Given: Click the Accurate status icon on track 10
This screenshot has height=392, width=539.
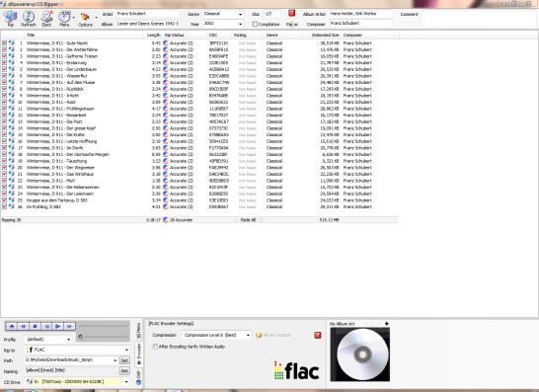Looking at the screenshot, I should 165,102.
